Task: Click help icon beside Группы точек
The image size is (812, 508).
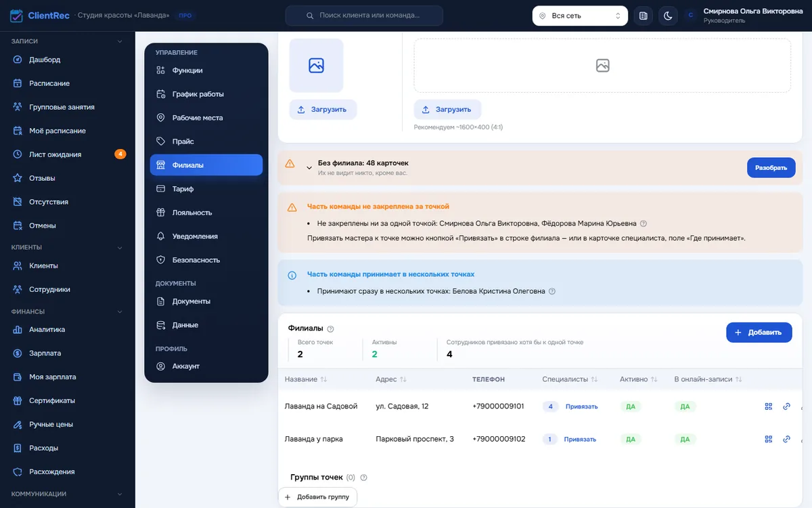Action: tap(363, 478)
